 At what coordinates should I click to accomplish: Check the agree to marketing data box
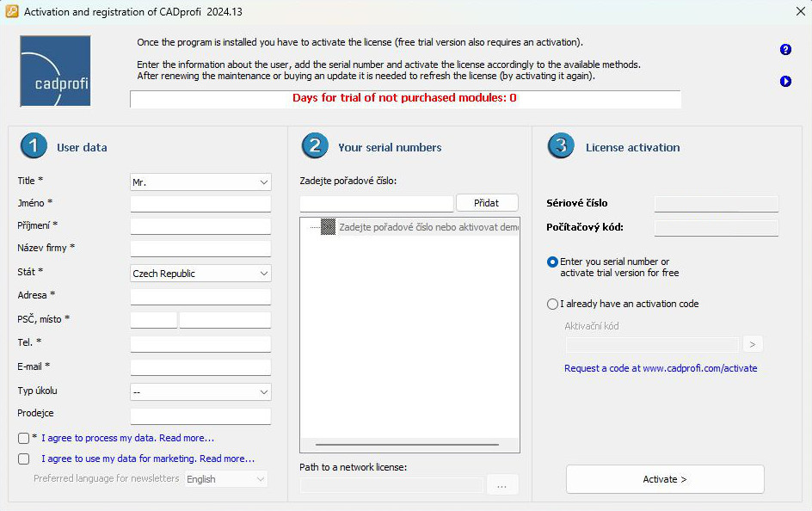(23, 459)
